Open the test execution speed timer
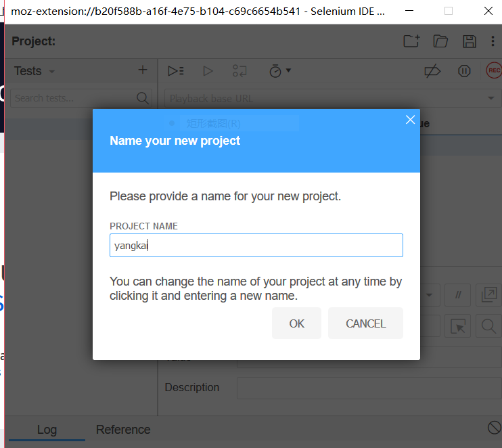 (x=280, y=71)
